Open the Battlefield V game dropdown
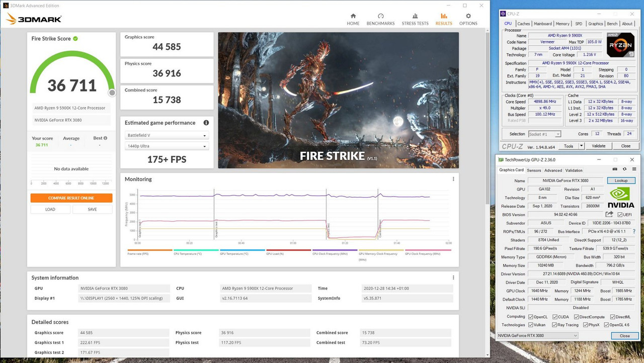Image resolution: width=644 pixels, height=363 pixels. pos(166,136)
